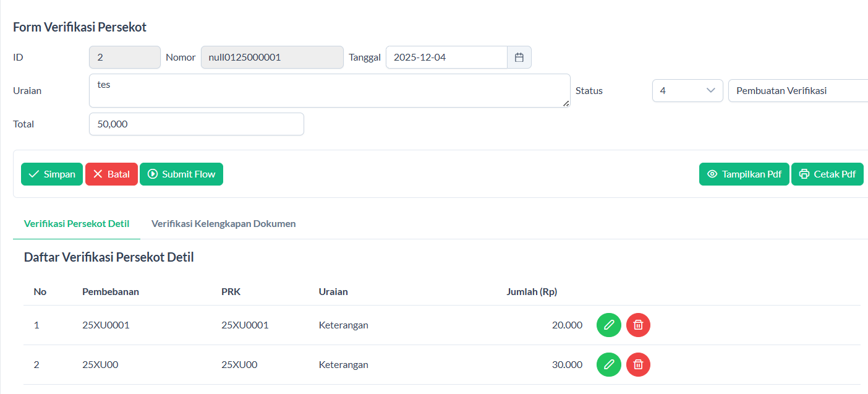
Task: Print via the Cetak Pdf button
Action: 827,174
